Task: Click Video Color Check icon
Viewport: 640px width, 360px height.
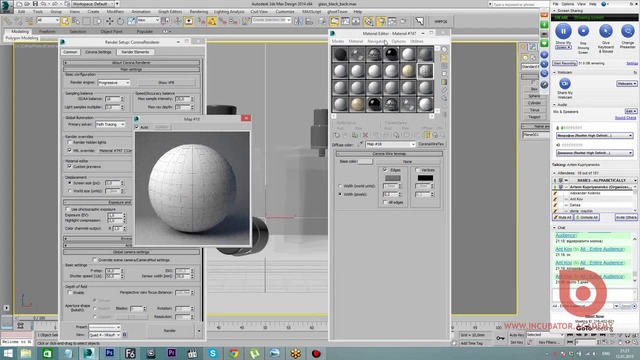Action: pos(444,82)
